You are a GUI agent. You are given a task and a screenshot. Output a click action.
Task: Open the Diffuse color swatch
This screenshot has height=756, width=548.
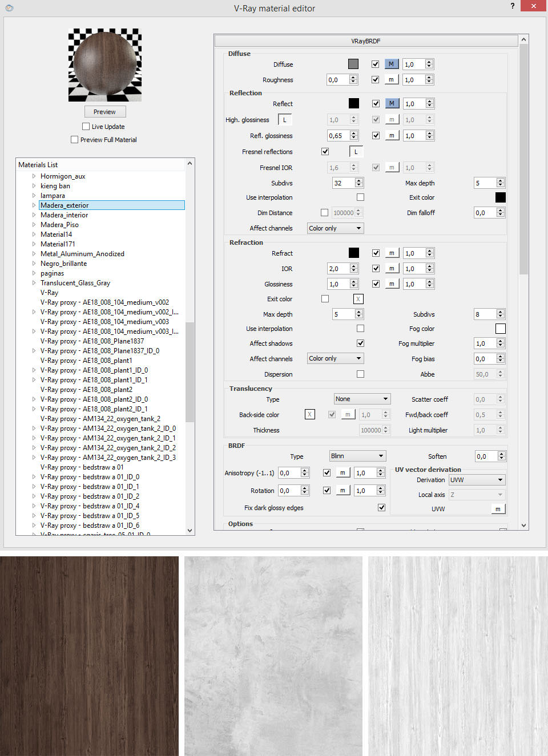pos(353,64)
